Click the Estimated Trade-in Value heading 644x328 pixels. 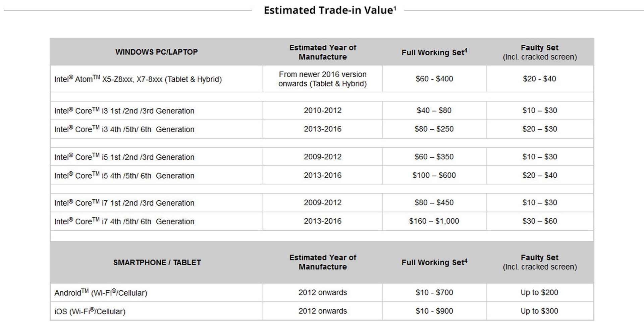pyautogui.click(x=330, y=10)
